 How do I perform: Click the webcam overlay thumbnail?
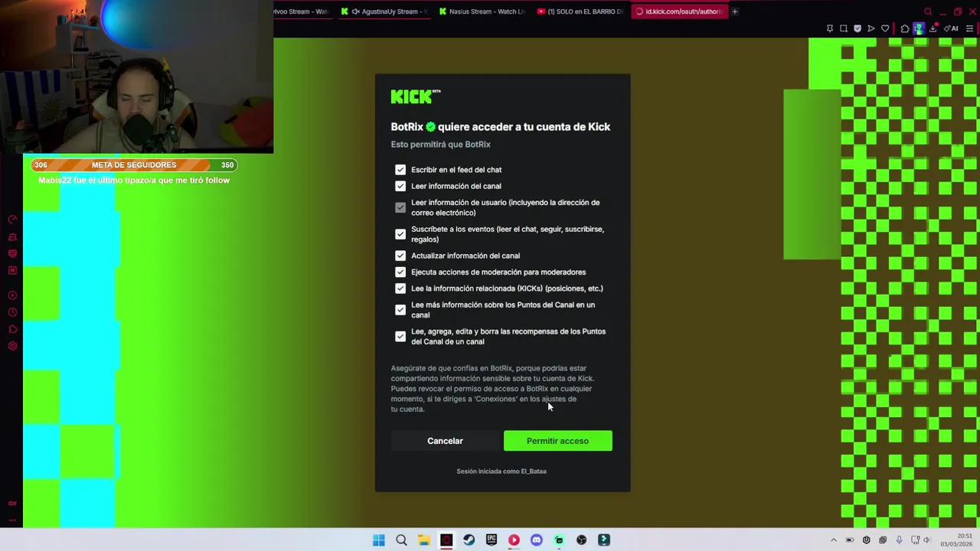point(136,77)
